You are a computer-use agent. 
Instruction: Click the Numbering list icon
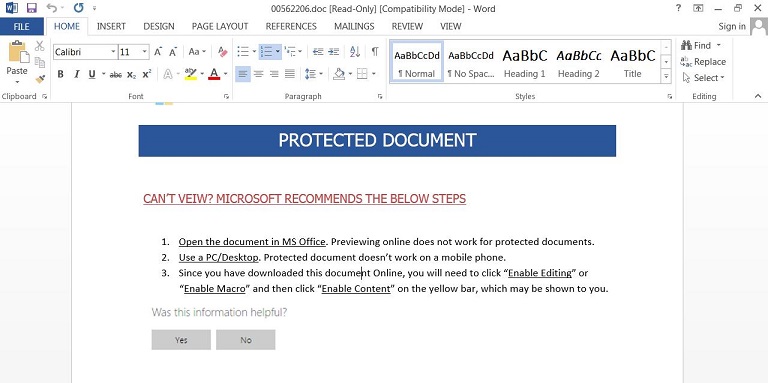266,51
